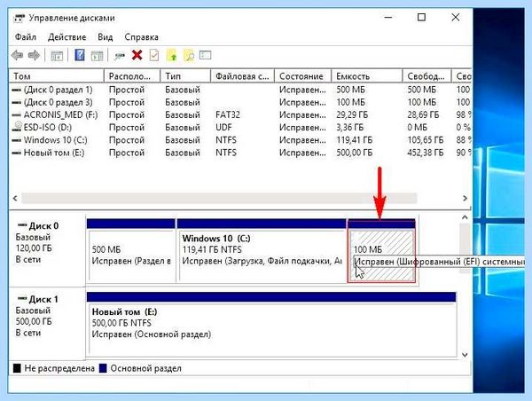Click the 29,29 ГБ capacity value

coord(352,115)
